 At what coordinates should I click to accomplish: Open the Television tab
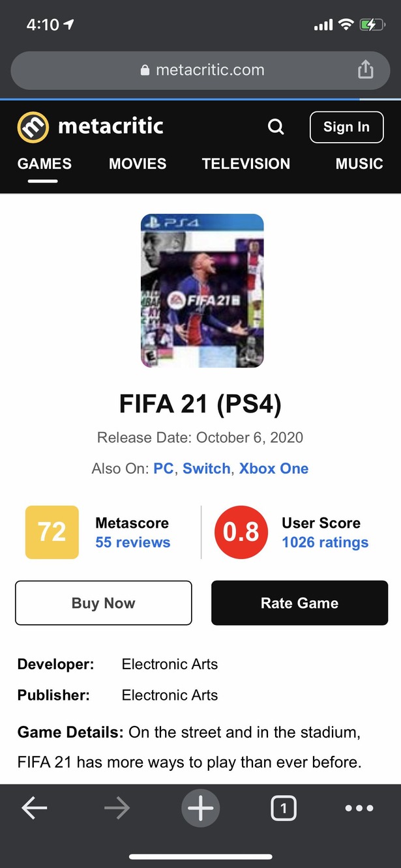[x=246, y=164]
